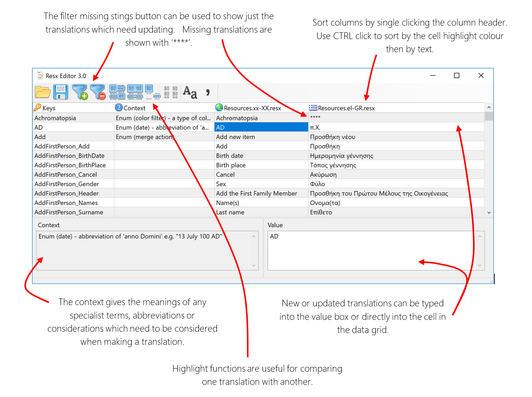Select 'Enum (merge action)' context cell
The height and width of the screenshot is (397, 532).
click(164, 137)
